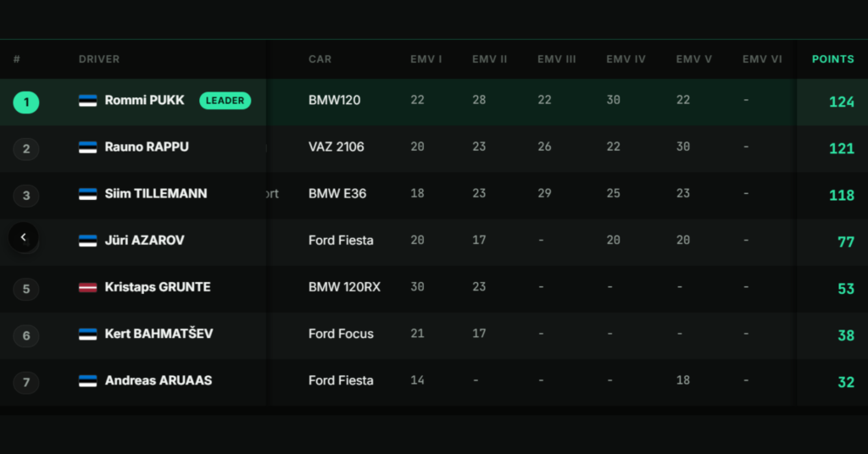The width and height of the screenshot is (868, 454).
Task: Click the CAR column header
Action: [x=320, y=59]
